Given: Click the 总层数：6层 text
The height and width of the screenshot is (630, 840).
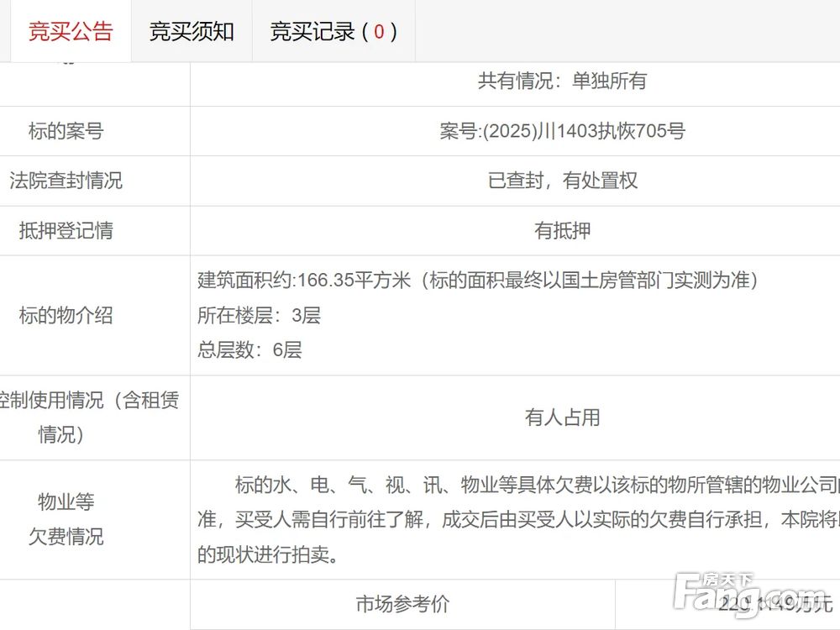Looking at the screenshot, I should 249,350.
